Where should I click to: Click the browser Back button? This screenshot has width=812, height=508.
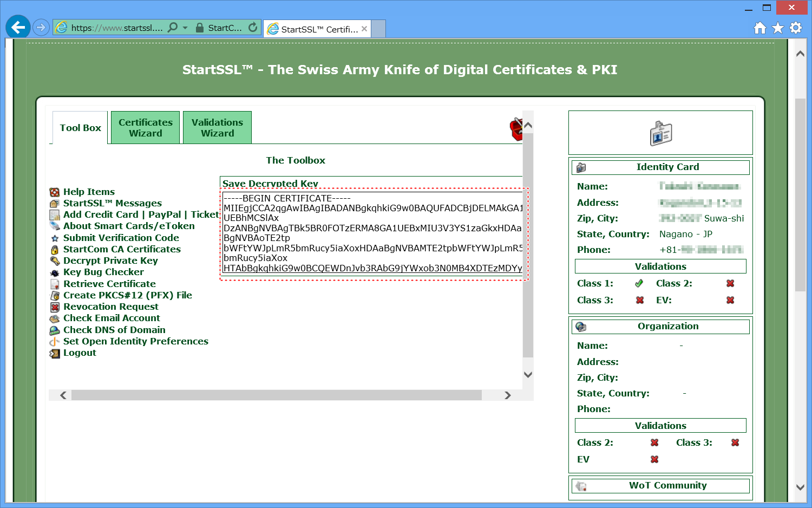coord(18,27)
